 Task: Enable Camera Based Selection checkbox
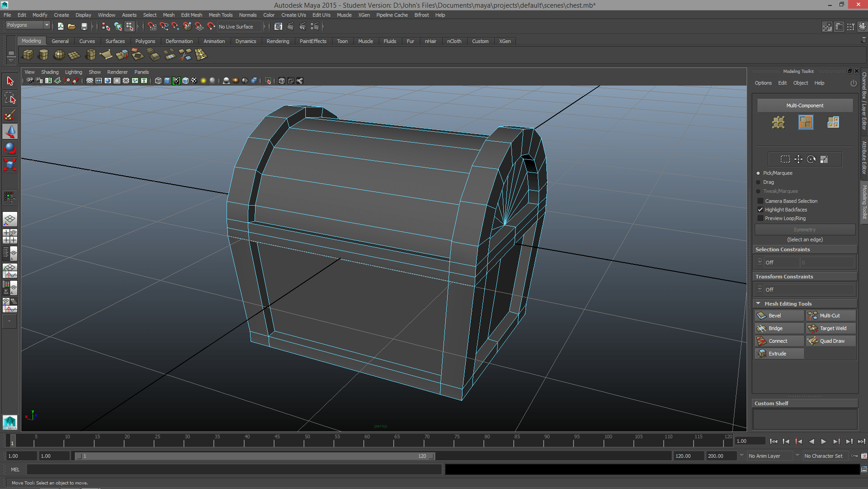pyautogui.click(x=761, y=201)
